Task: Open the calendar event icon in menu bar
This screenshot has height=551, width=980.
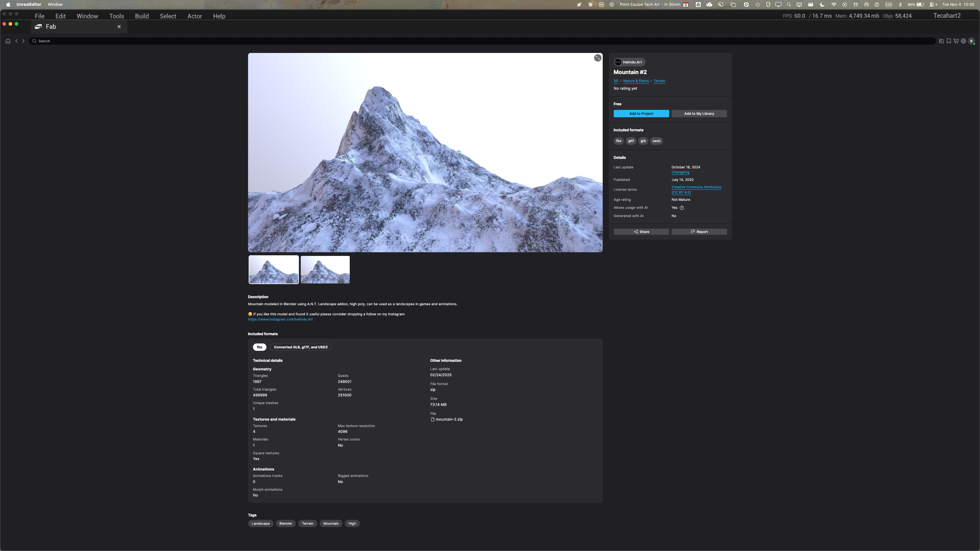Action: [686, 5]
